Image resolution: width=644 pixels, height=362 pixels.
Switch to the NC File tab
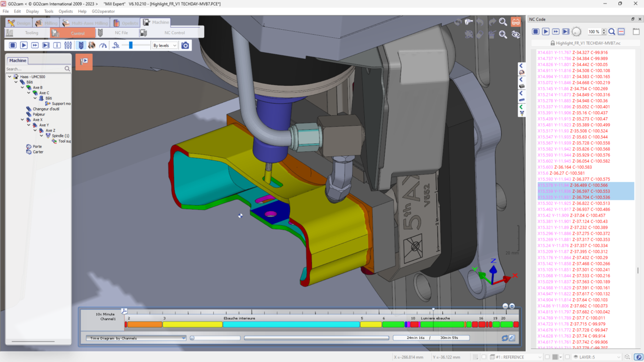122,32
